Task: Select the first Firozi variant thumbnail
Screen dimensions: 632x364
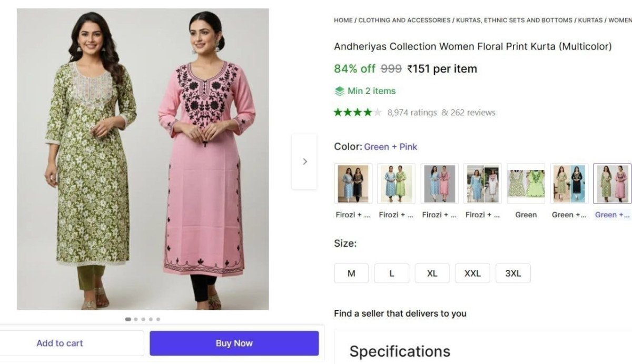Action: tap(352, 184)
